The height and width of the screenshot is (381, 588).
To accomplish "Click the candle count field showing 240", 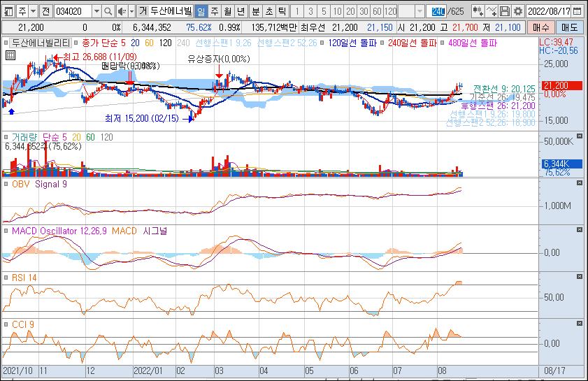I will pyautogui.click(x=436, y=12).
